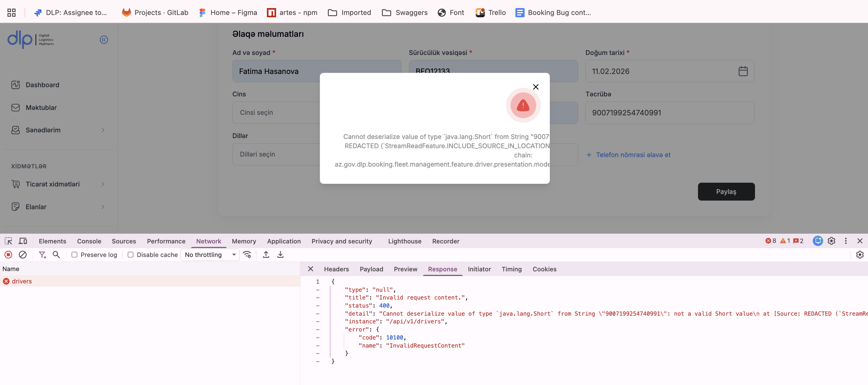Open the Preview tab
This screenshot has width=868, height=385.
pos(405,269)
